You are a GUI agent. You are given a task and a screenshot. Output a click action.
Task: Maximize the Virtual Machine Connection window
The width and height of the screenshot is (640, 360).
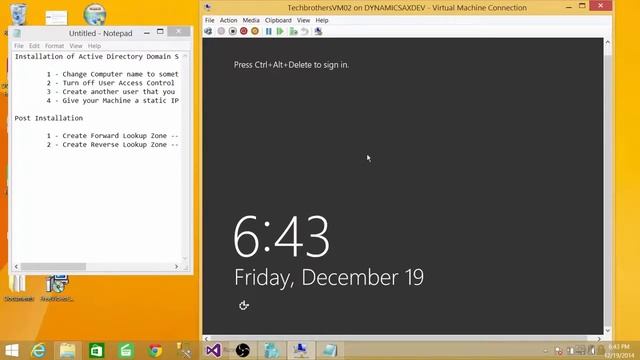point(582,6)
